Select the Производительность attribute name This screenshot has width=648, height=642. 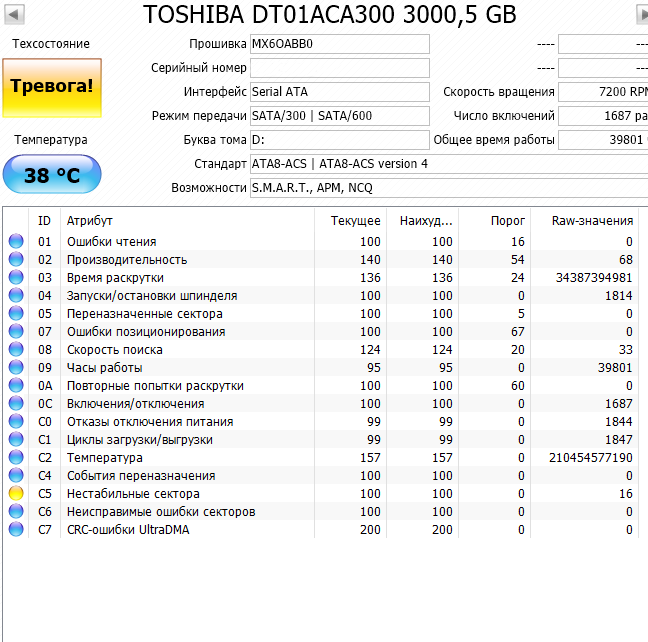(127, 260)
